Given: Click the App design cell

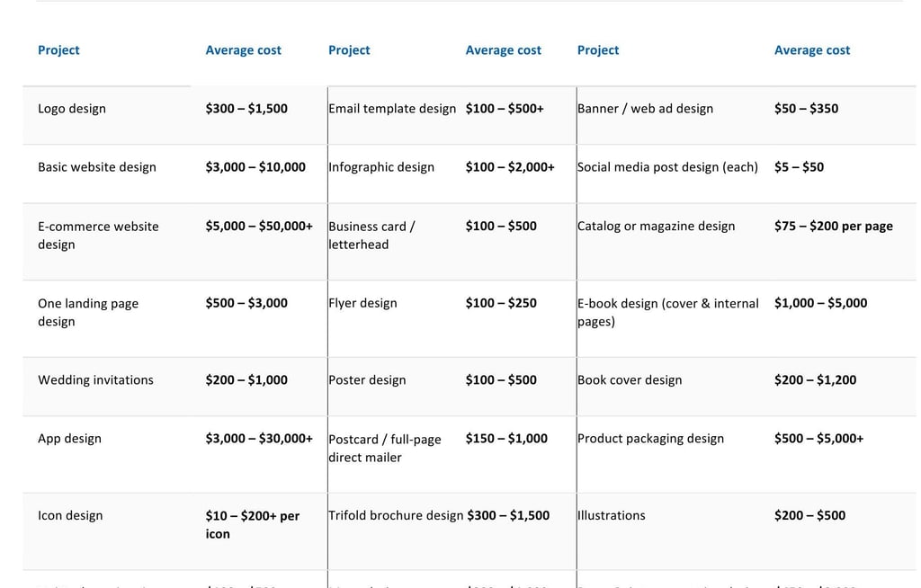Looking at the screenshot, I should 69,439.
